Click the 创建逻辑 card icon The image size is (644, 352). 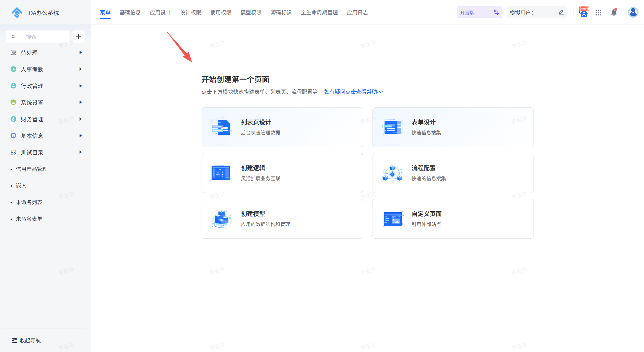coord(221,173)
